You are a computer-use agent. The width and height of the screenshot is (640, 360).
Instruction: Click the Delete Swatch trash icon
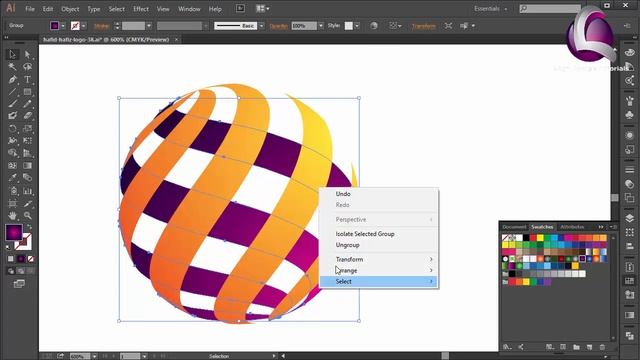(602, 347)
